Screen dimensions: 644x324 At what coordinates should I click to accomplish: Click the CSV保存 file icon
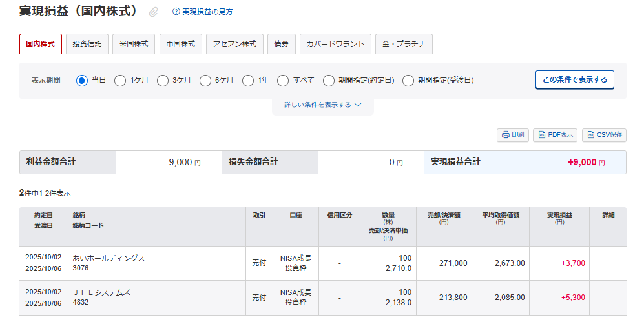click(590, 135)
